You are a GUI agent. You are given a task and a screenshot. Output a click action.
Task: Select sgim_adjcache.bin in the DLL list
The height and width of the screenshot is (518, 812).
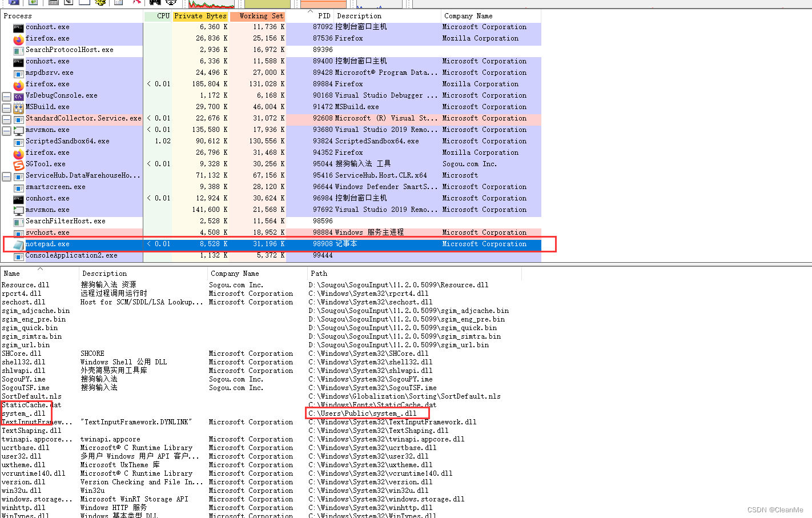(36, 311)
